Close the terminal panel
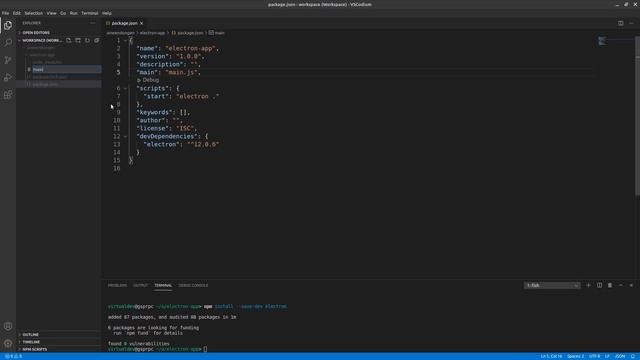 (631, 285)
